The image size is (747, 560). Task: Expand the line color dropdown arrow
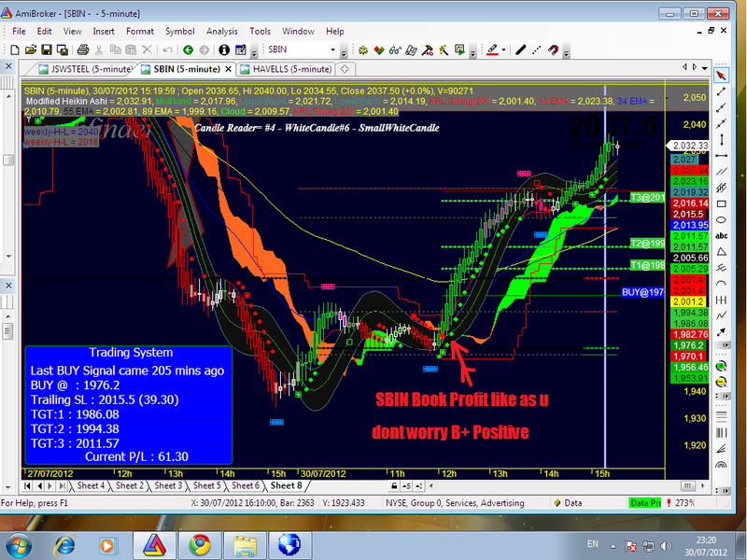pos(504,49)
